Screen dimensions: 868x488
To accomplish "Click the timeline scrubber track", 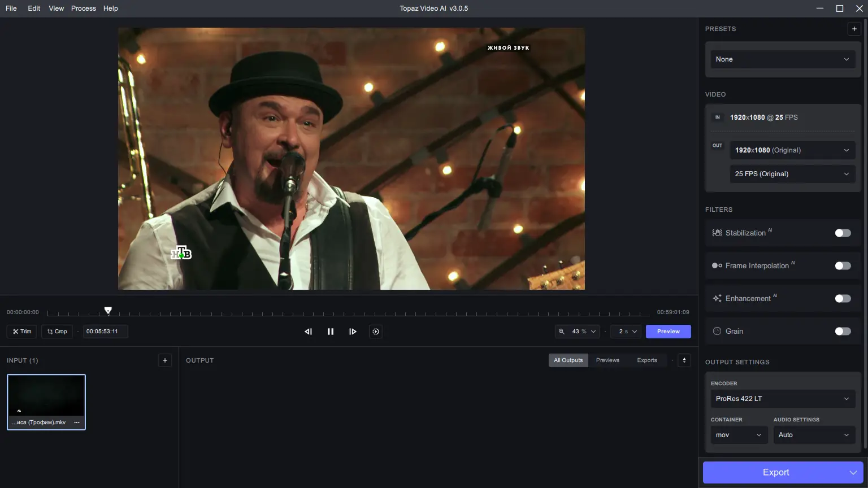I will click(349, 313).
